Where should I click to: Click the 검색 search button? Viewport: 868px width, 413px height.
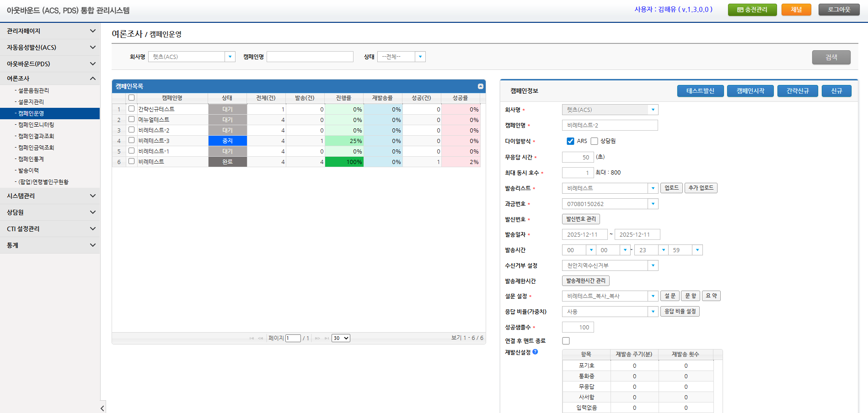pos(831,57)
